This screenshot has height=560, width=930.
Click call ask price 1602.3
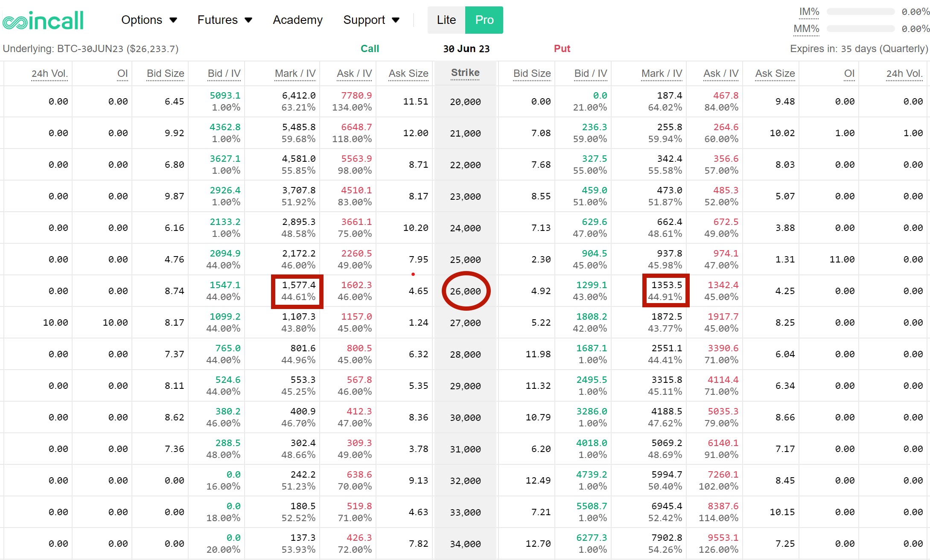(356, 285)
